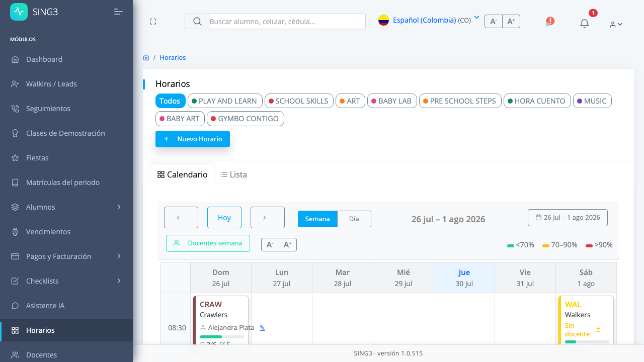The image size is (644, 362).
Task: Click the Nuevo Horario button
Action: (193, 139)
